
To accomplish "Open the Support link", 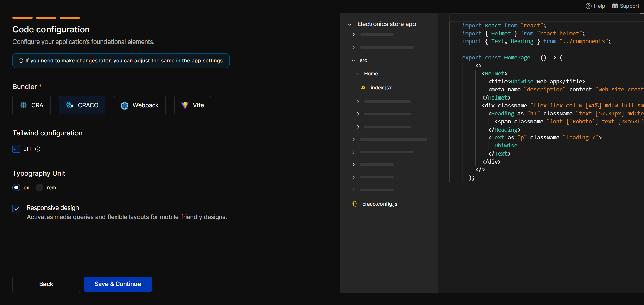I will (625, 6).
